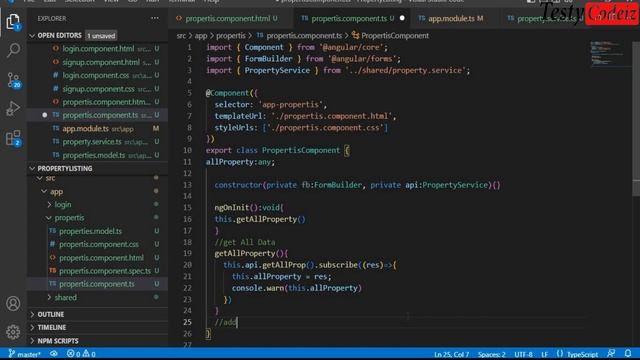Screen dimensions: 640x360
Task: Open signup.component.html in open editors
Action: (97, 62)
